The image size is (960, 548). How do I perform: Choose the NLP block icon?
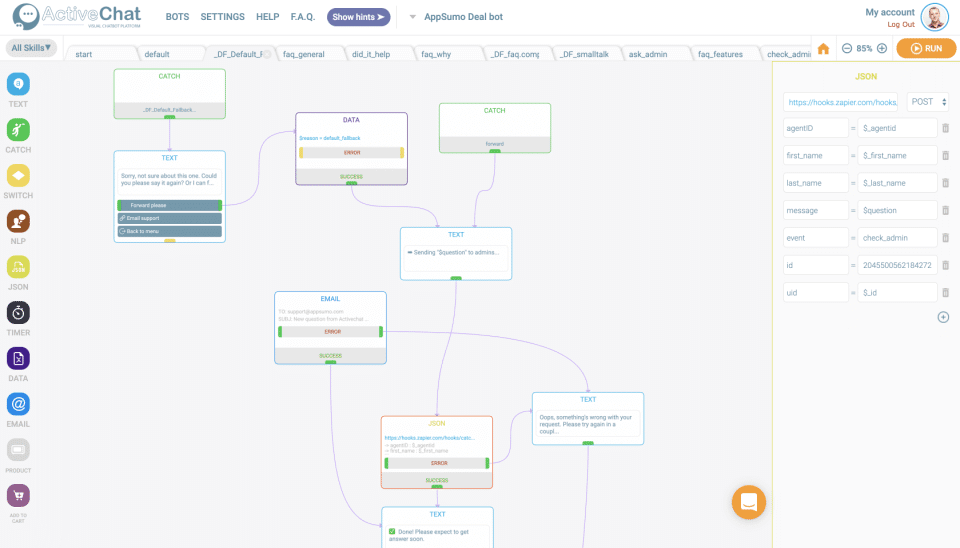tap(18, 221)
